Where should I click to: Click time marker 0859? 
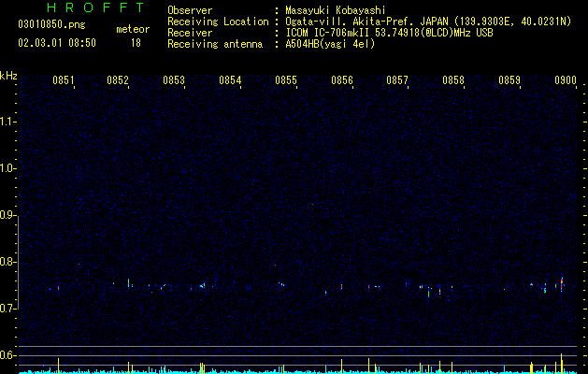tap(509, 80)
